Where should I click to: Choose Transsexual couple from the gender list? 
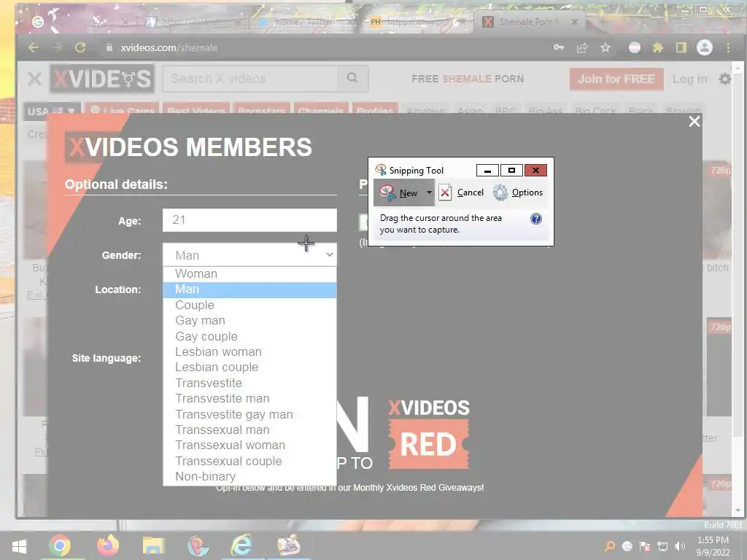point(249,461)
